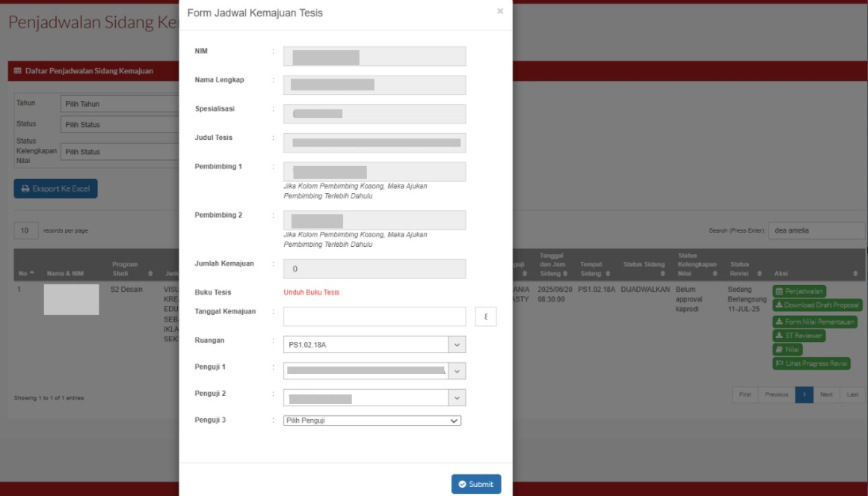The image size is (868, 496).
Task: Open Lihat Progress Revisi flag button
Action: (811, 364)
